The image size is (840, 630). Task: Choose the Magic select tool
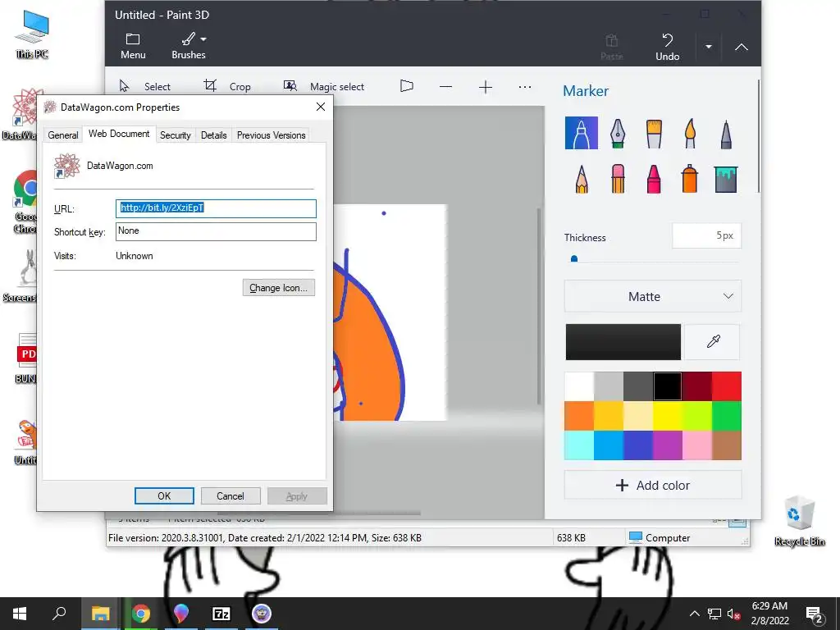(x=323, y=86)
